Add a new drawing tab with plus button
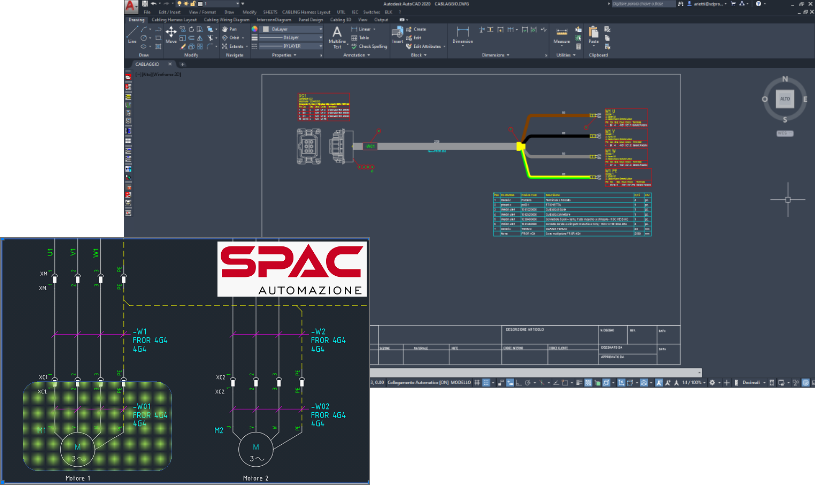 [182, 64]
